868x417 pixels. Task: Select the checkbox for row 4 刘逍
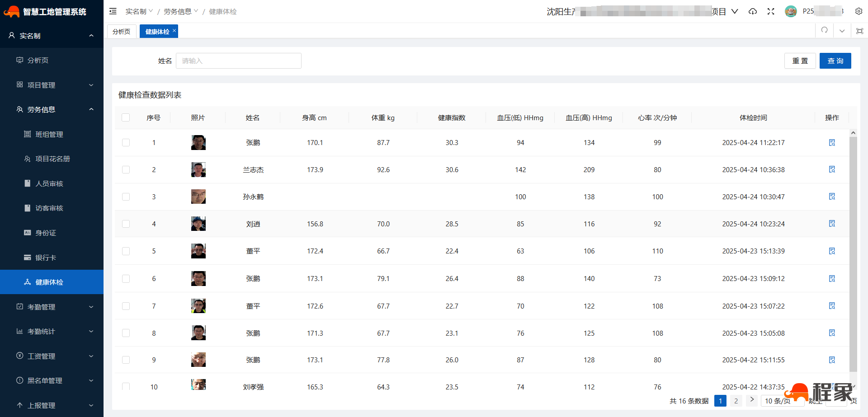(x=126, y=224)
